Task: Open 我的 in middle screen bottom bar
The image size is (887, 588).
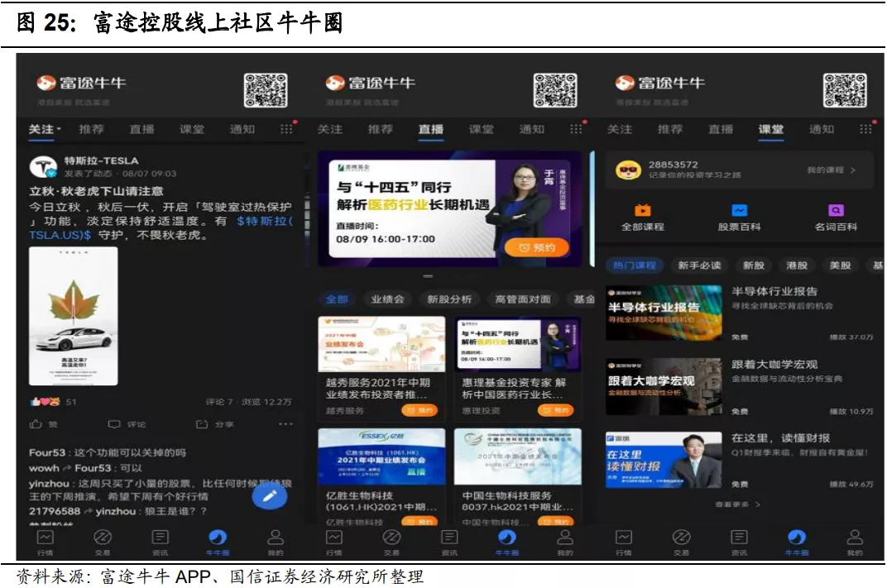Action: [x=565, y=543]
